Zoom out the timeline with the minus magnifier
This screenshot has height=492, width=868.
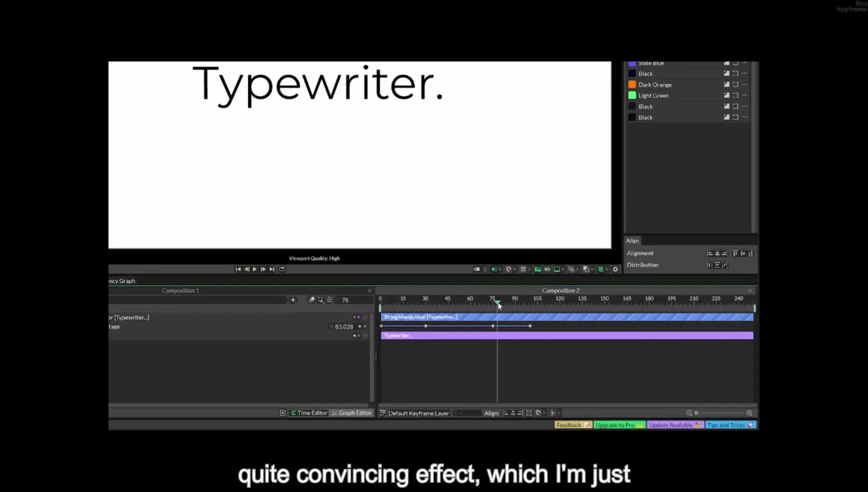point(689,413)
